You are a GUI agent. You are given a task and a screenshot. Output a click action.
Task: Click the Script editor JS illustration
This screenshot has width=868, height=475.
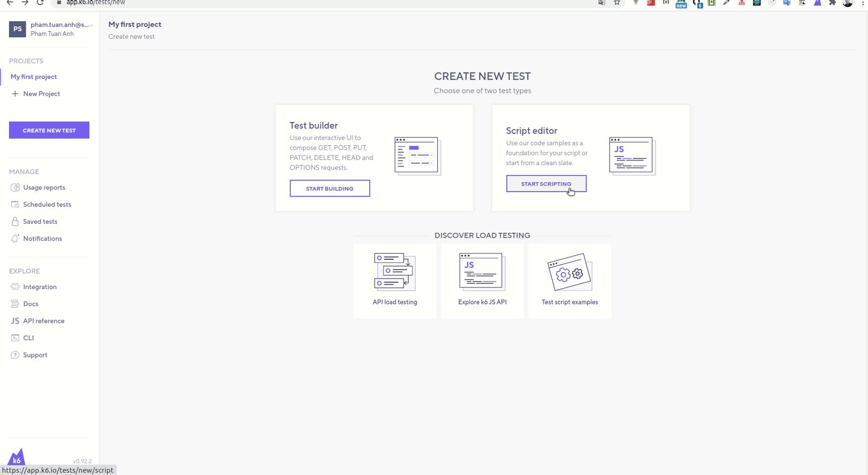pos(632,156)
